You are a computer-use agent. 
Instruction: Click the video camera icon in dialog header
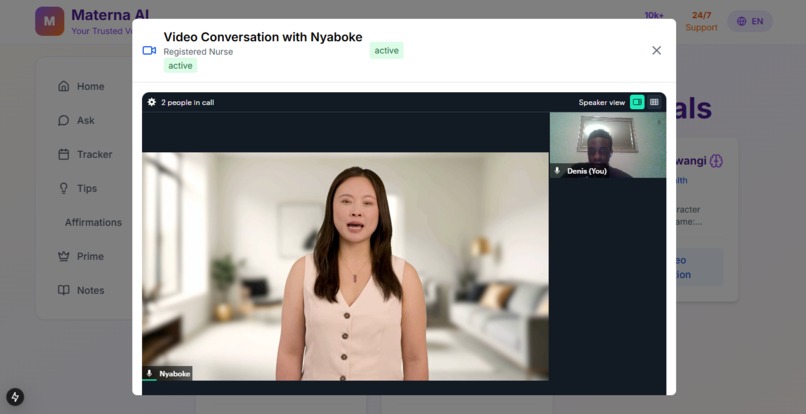coord(149,50)
